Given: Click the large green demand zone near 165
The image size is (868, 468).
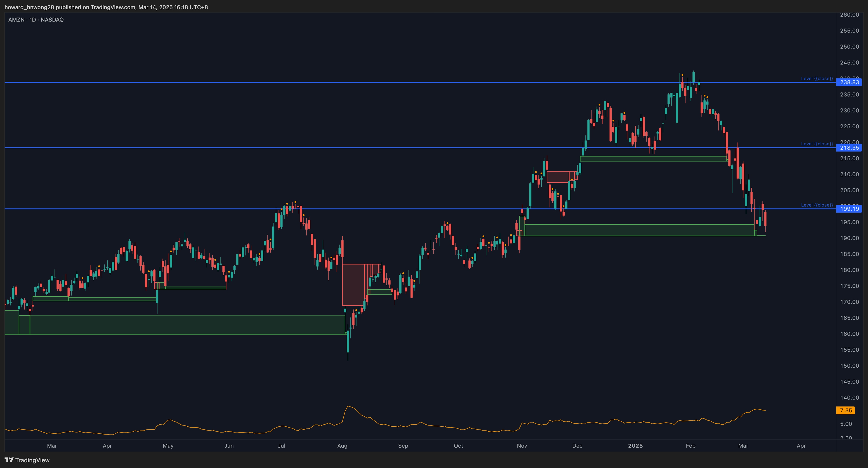Looking at the screenshot, I should [185, 325].
